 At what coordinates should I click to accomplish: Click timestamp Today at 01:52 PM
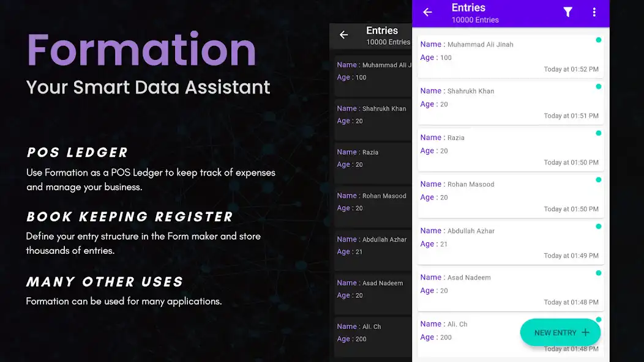point(571,69)
